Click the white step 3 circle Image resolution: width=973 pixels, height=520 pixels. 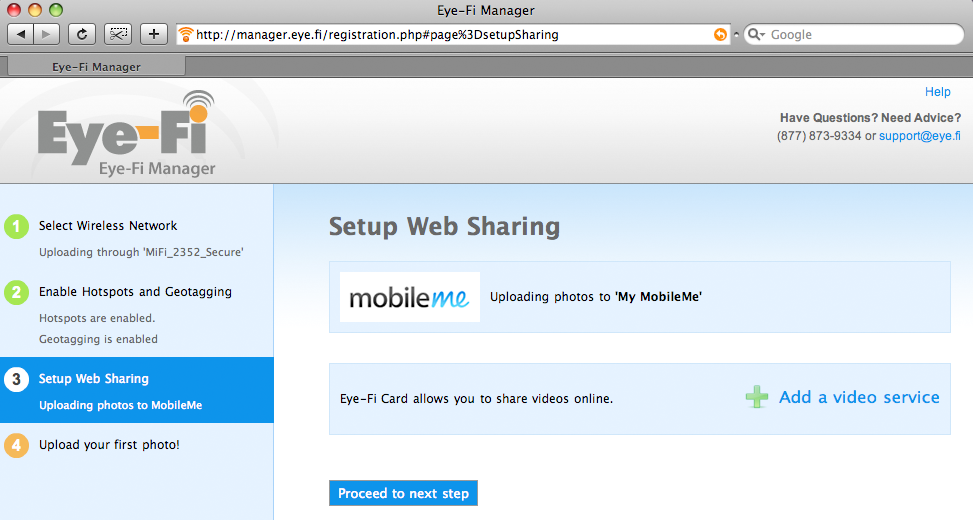[x=17, y=379]
